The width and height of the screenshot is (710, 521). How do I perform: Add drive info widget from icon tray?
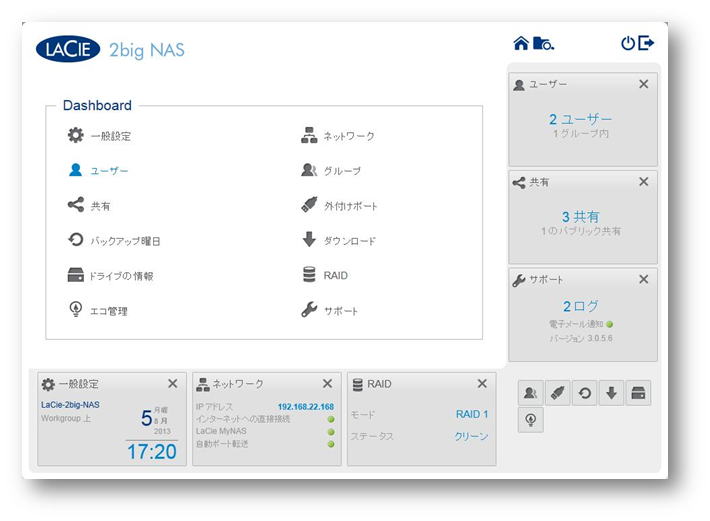[638, 393]
